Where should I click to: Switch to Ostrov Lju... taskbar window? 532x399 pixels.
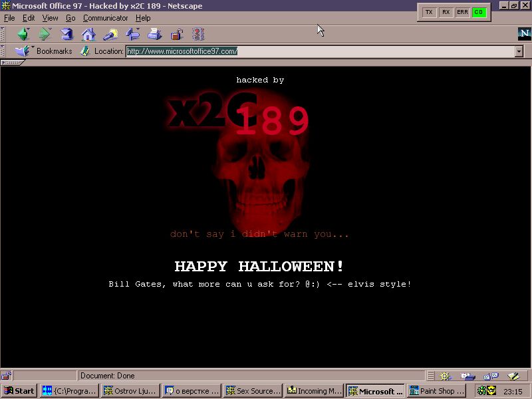pos(130,391)
